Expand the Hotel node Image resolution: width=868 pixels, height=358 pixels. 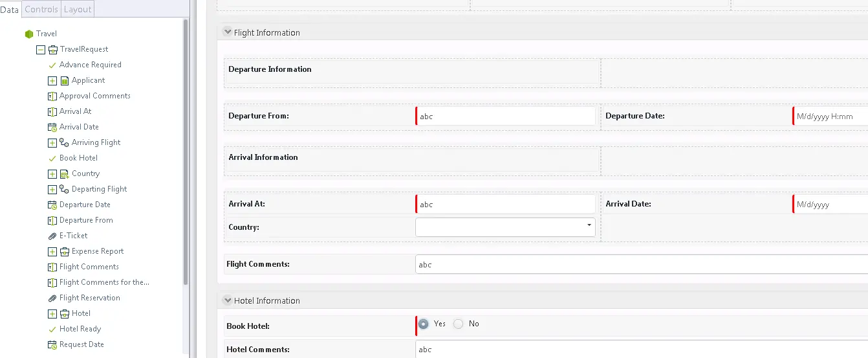(52, 313)
